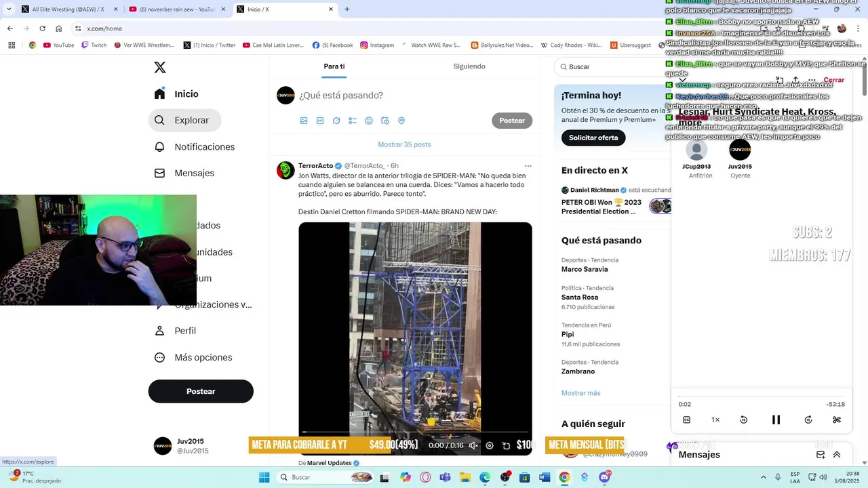Image resolution: width=868 pixels, height=488 pixels.
Task: Open OBS Studio from taskbar
Action: coord(505,477)
